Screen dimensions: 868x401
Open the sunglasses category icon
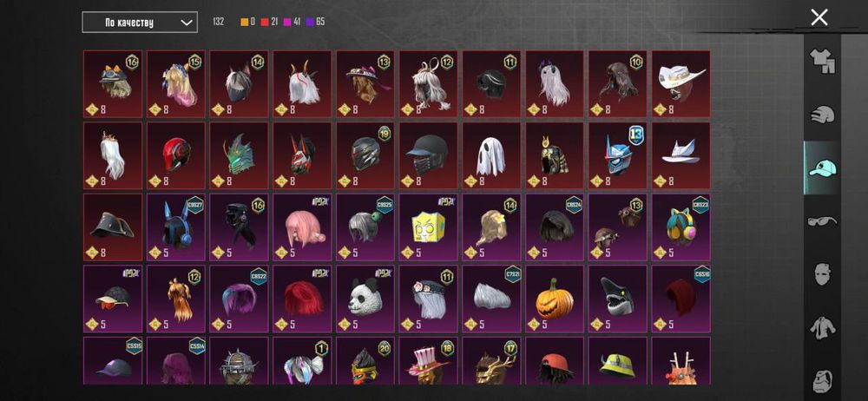tap(822, 221)
